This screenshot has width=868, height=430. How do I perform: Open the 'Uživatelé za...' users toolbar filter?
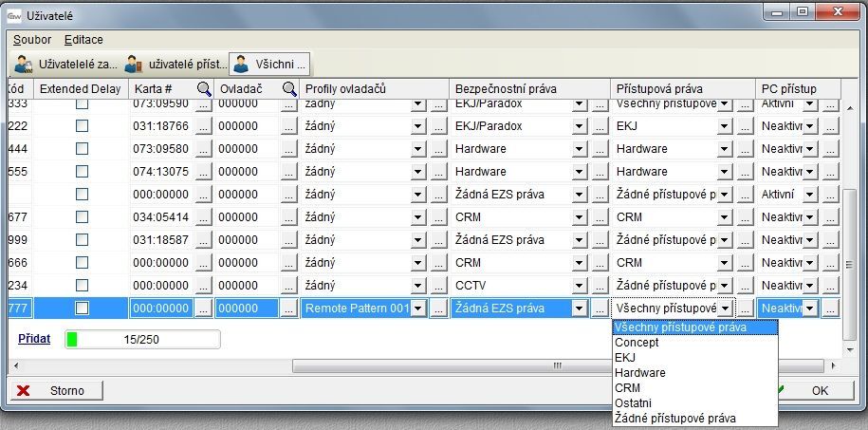[x=66, y=65]
